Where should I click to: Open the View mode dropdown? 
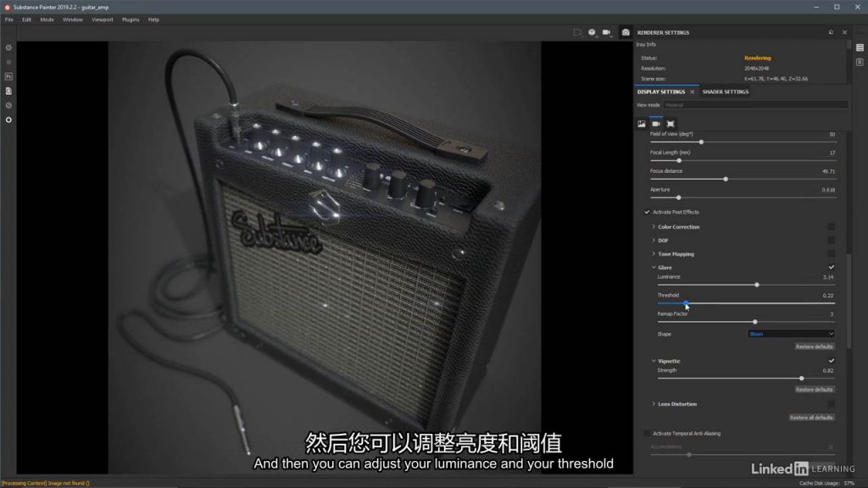pos(755,105)
